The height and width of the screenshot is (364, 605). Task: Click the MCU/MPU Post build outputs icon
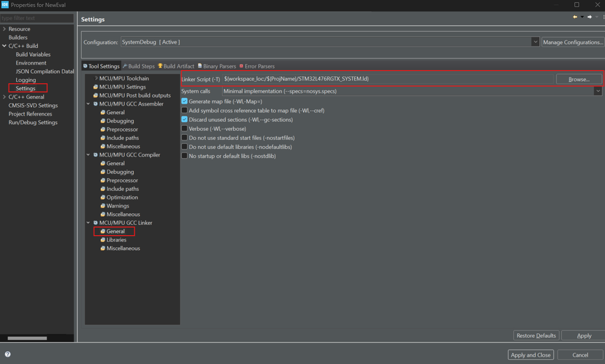[x=96, y=95]
